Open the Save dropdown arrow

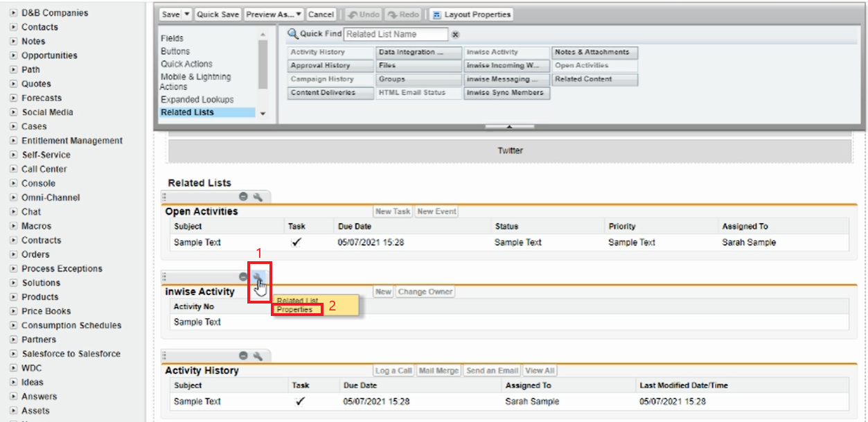[187, 15]
